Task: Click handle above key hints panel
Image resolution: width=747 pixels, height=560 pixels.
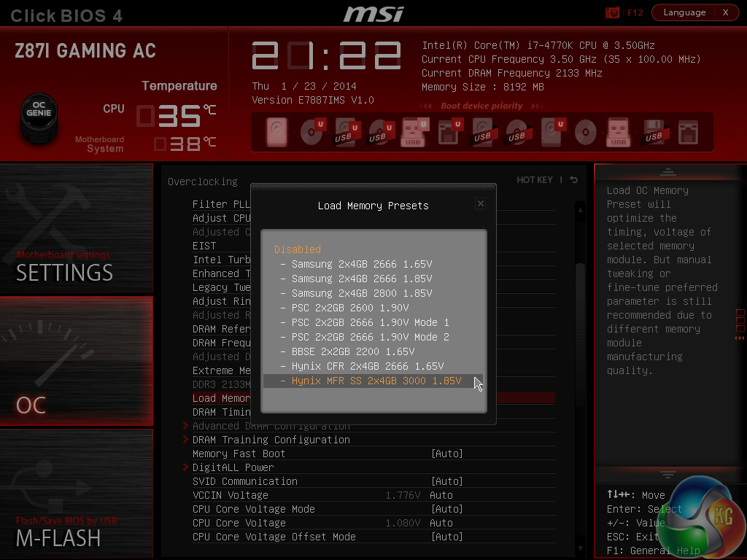Action: point(668,474)
